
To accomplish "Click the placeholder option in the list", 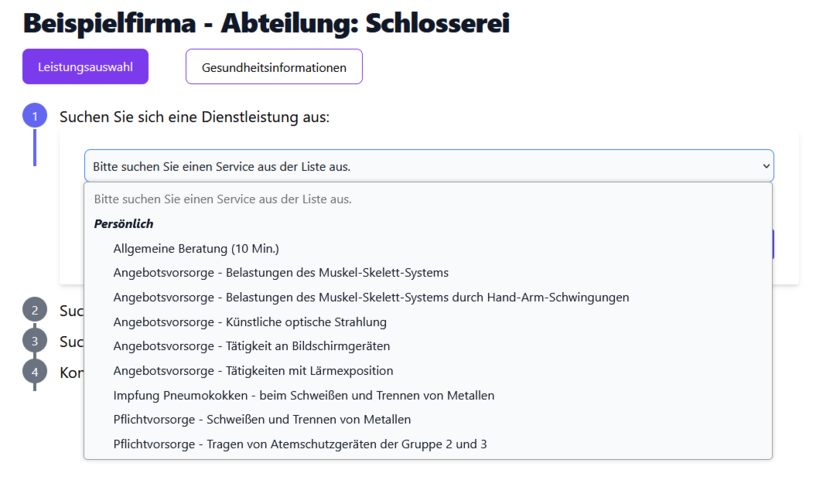I will [222, 199].
